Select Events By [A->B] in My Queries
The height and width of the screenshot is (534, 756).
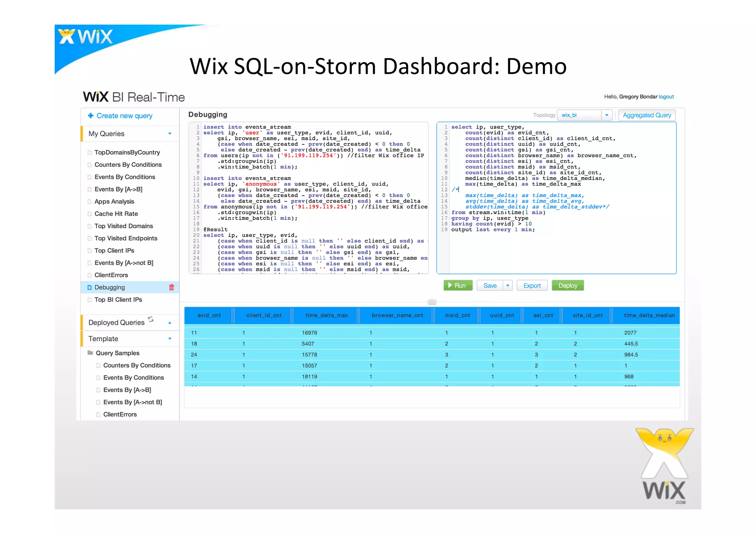pos(118,189)
